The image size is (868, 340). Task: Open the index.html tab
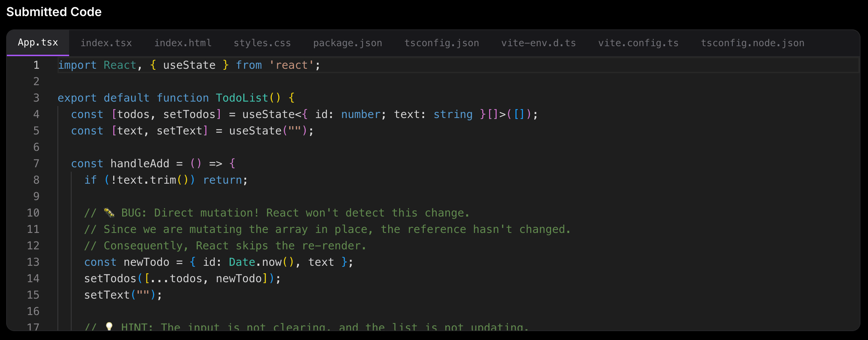[182, 42]
